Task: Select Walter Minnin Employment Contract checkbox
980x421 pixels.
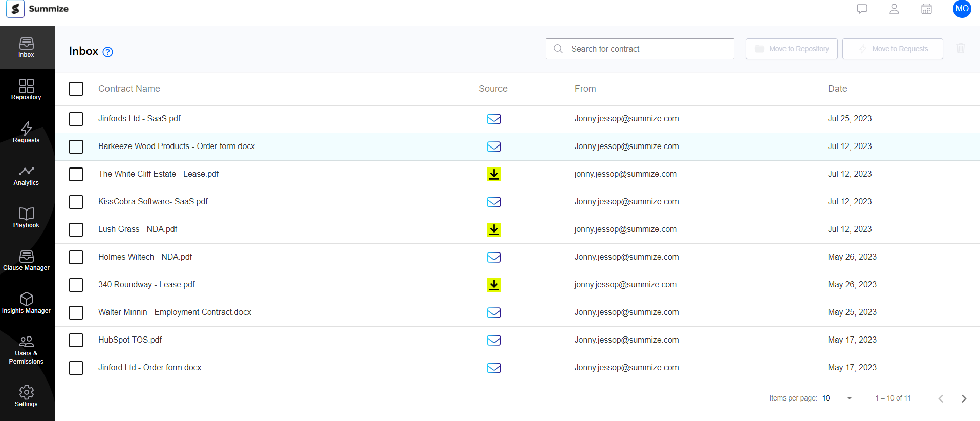Action: tap(76, 312)
